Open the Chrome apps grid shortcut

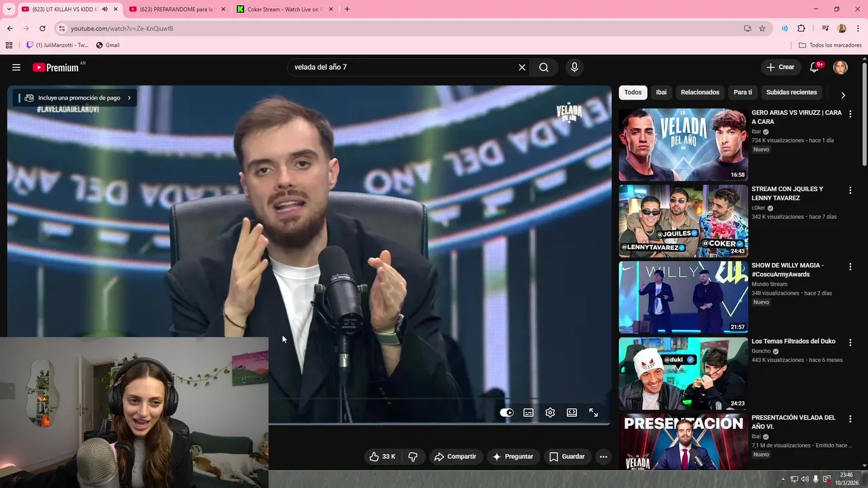[x=9, y=45]
